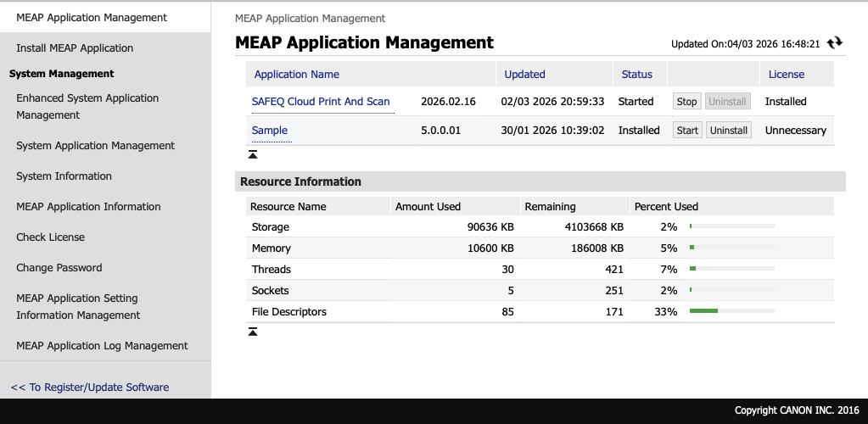Screen dimensions: 868x424
Task: Click the 4103668 KB remaining storage value
Action: [594, 227]
